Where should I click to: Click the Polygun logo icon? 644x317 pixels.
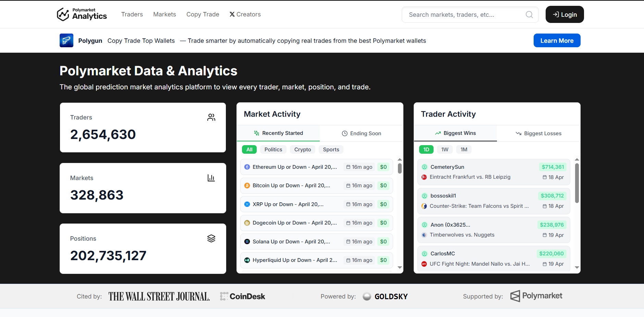66,40
